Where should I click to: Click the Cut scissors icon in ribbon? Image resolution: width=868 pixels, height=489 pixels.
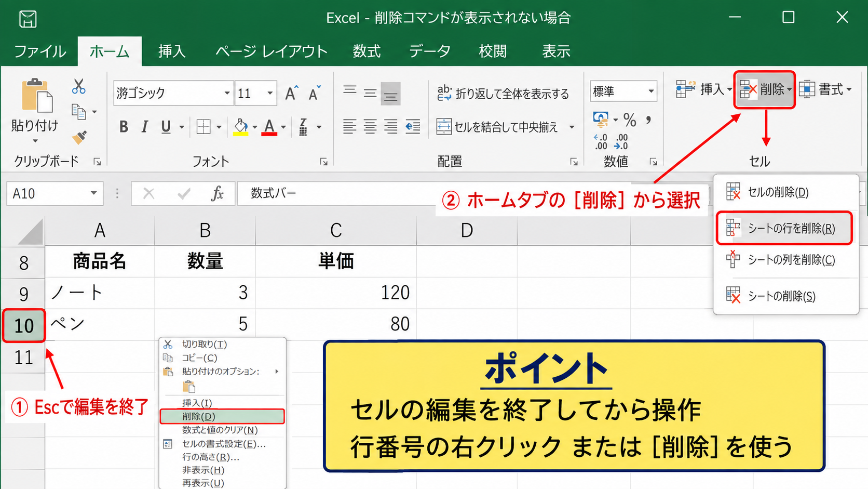[79, 86]
